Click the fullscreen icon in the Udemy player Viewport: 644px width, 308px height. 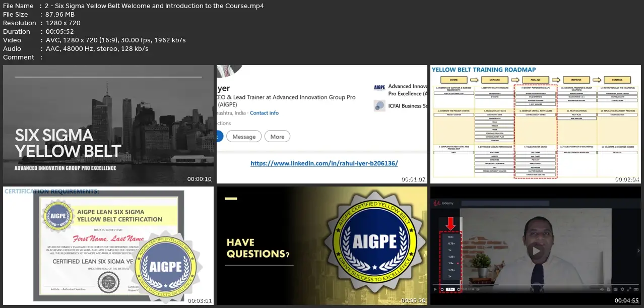[628, 289]
